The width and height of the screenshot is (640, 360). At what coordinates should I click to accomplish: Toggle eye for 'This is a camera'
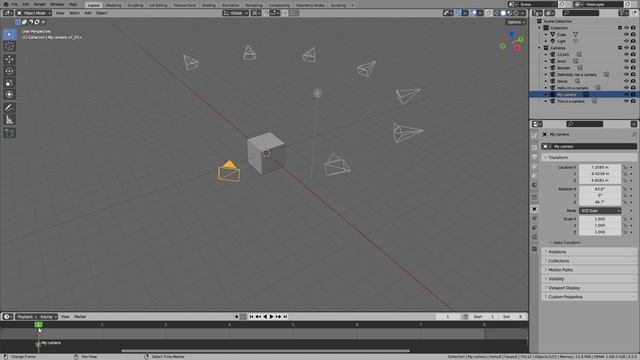626,101
